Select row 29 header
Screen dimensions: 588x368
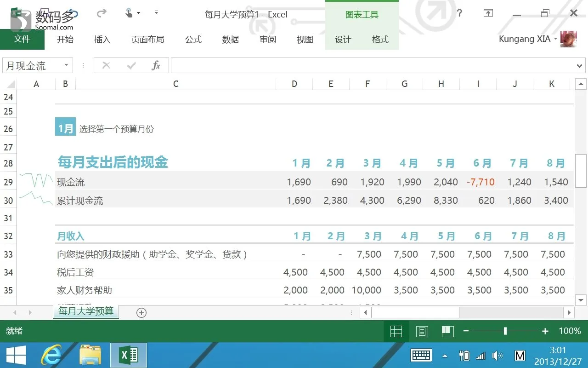click(x=8, y=182)
